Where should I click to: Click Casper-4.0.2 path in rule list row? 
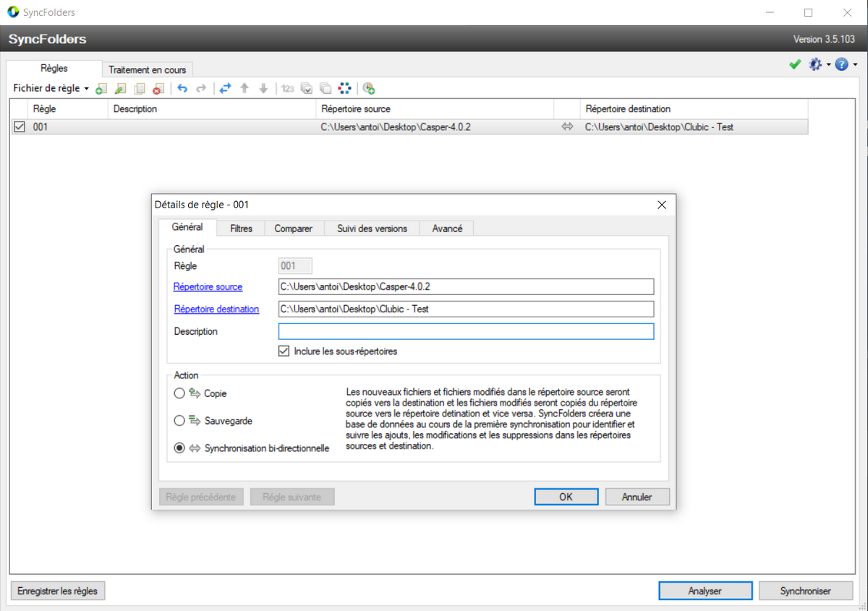(x=395, y=127)
